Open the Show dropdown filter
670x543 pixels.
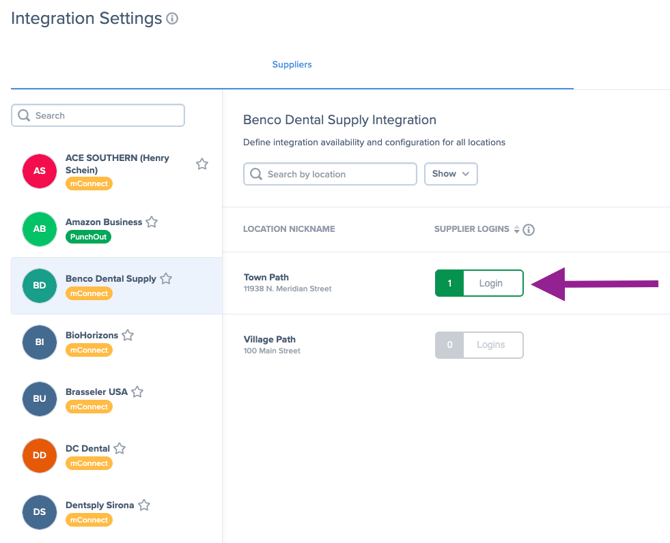coord(451,174)
